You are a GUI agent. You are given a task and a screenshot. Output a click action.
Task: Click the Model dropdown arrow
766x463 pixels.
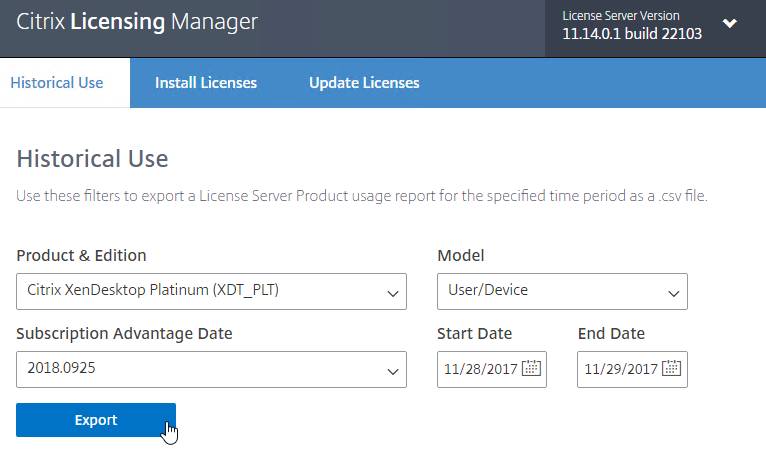(674, 294)
